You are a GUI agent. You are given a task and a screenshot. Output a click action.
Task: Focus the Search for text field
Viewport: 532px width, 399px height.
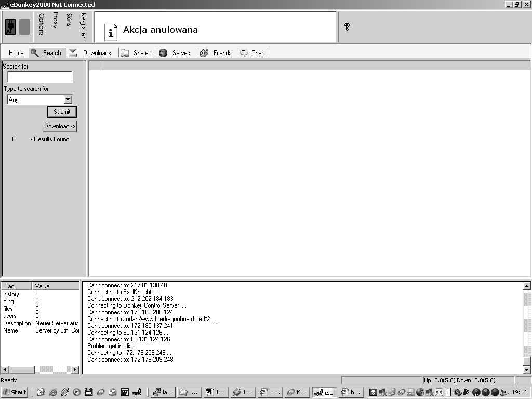(39, 76)
